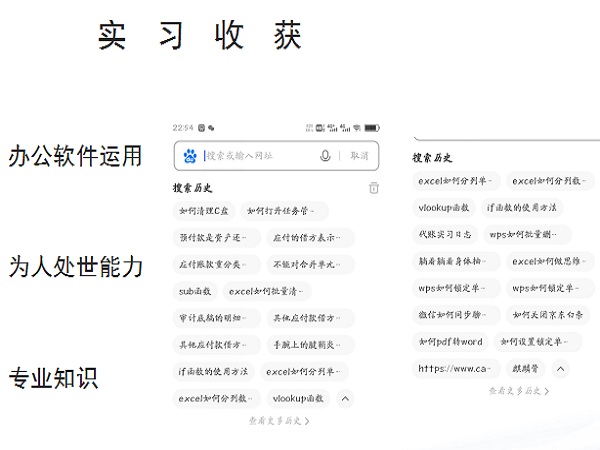
Task: Select vlookup函数 chip in left phone
Action: (298, 398)
